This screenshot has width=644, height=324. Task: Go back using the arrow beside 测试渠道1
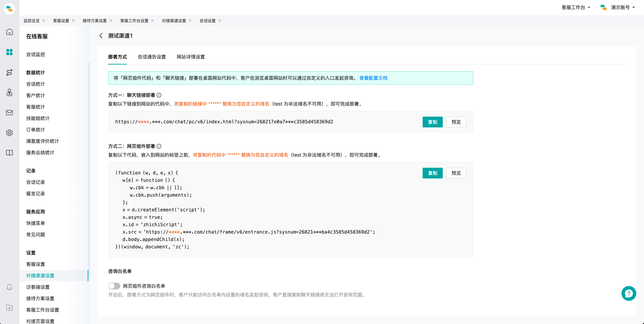coord(101,36)
